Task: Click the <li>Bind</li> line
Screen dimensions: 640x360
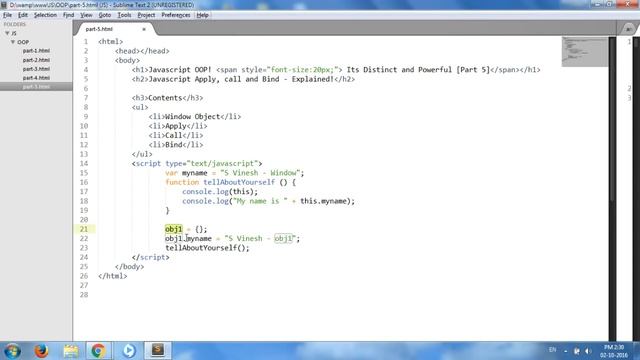Action: pyautogui.click(x=176, y=145)
